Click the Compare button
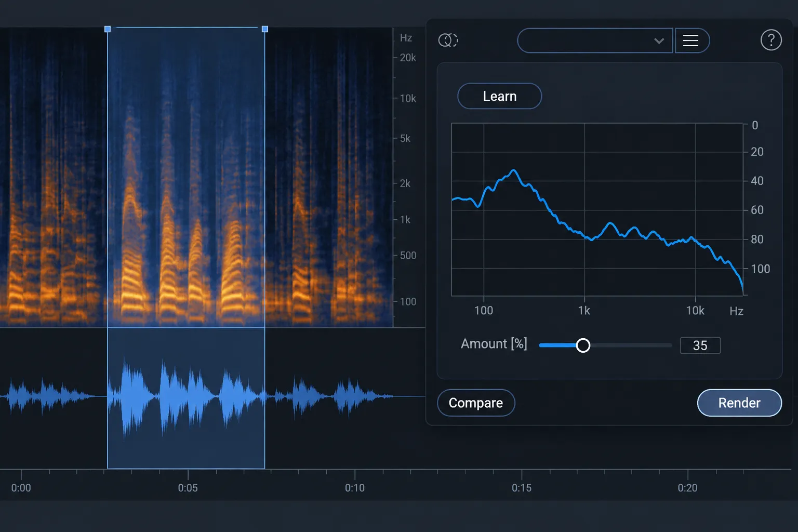798x532 pixels. [x=476, y=403]
